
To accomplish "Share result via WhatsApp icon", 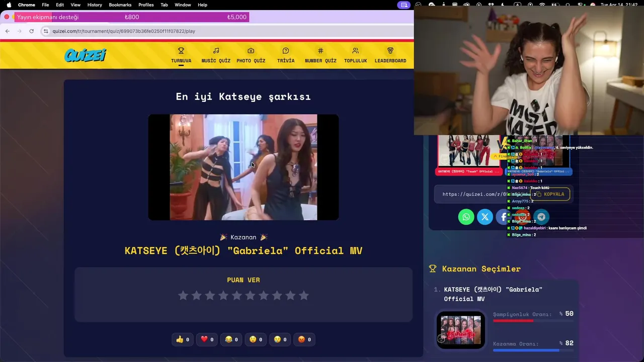I will click(x=466, y=217).
